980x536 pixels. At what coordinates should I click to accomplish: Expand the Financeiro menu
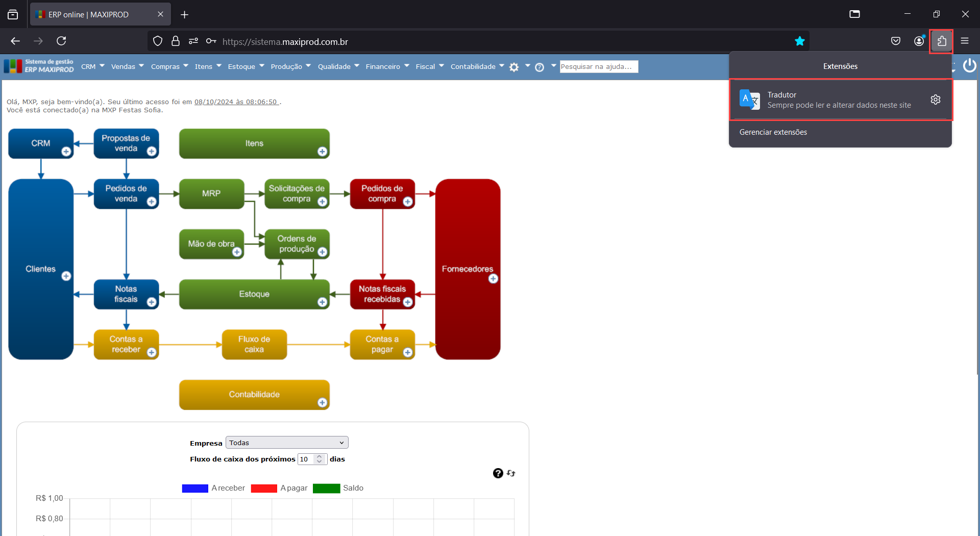pyautogui.click(x=387, y=66)
